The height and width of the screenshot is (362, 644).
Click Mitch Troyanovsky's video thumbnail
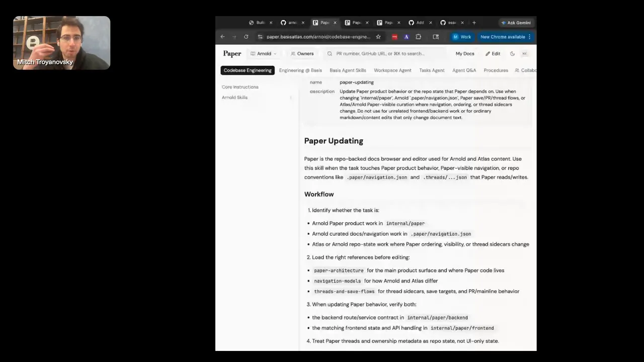click(x=61, y=43)
